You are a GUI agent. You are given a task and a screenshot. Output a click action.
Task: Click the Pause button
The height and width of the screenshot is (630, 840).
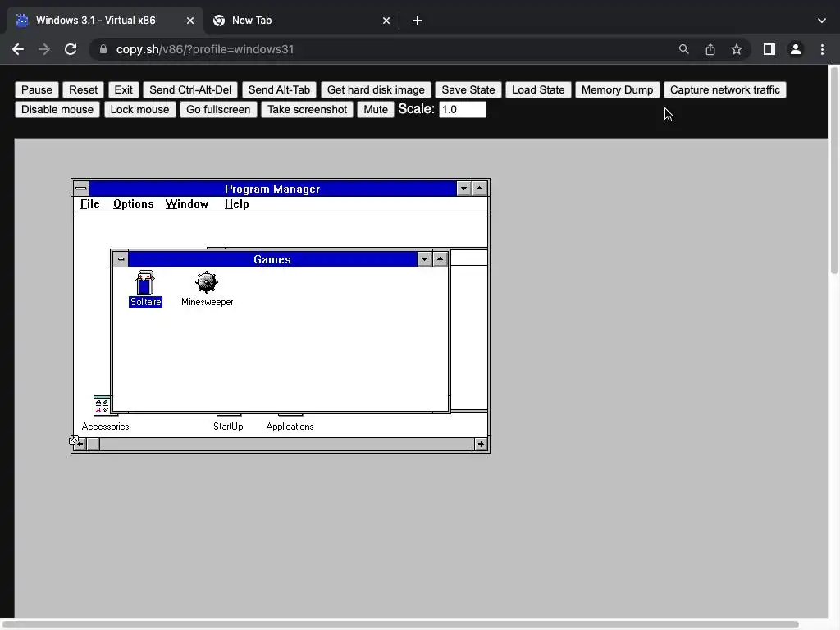click(x=36, y=90)
